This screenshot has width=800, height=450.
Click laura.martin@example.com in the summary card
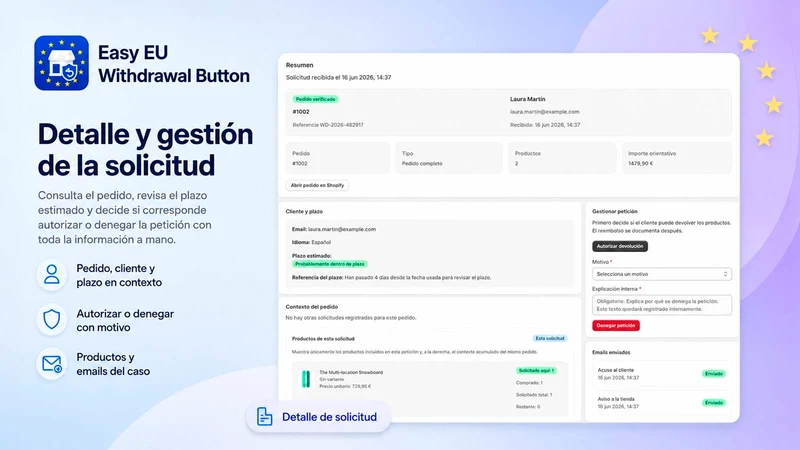544,112
